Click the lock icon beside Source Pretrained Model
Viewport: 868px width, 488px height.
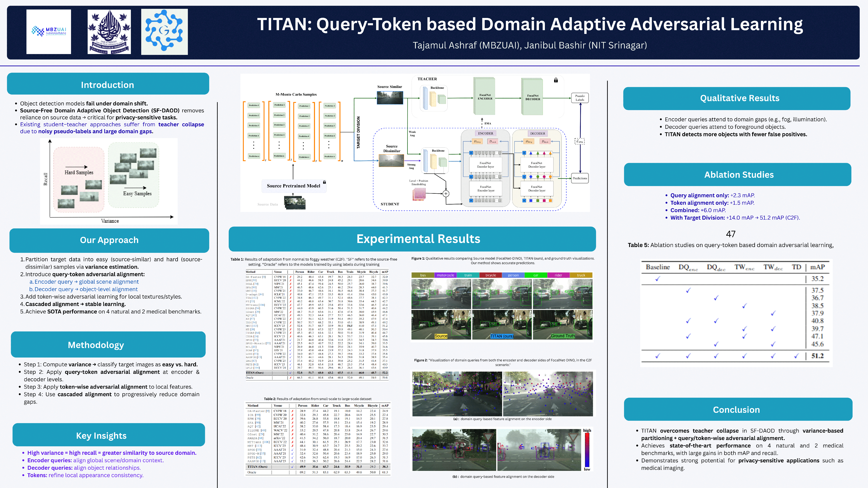[x=324, y=182]
